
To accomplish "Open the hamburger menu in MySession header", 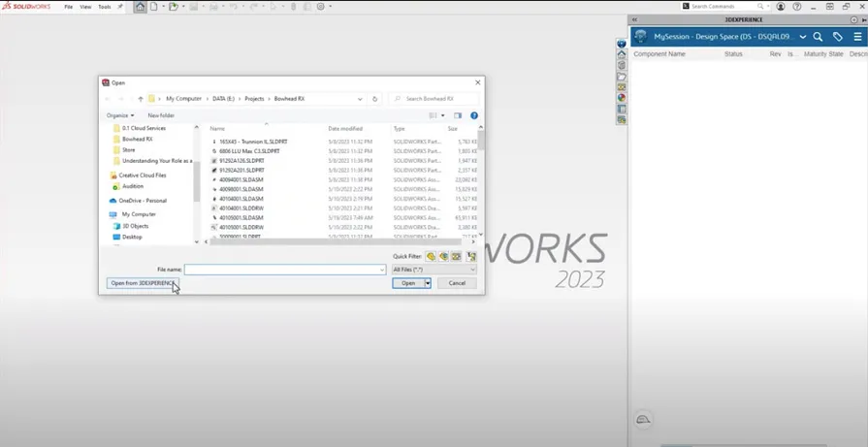I will click(857, 37).
